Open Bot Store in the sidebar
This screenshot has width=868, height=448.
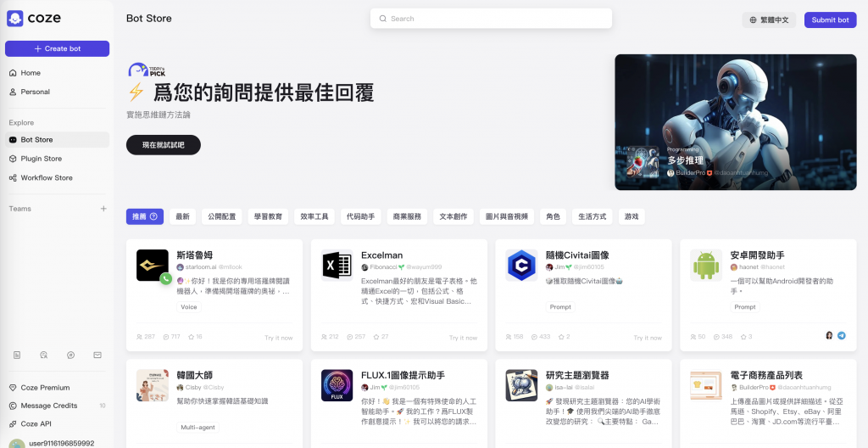(57, 140)
